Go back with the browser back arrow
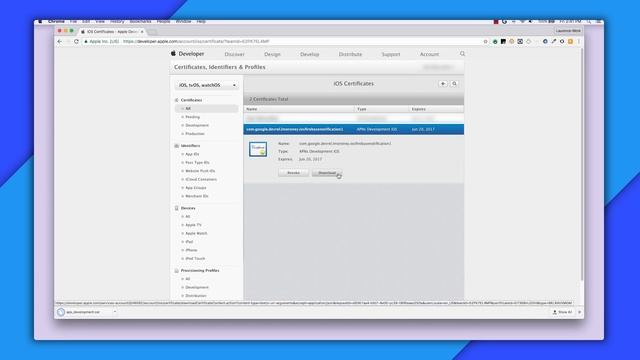The height and width of the screenshot is (360, 640). [x=60, y=41]
